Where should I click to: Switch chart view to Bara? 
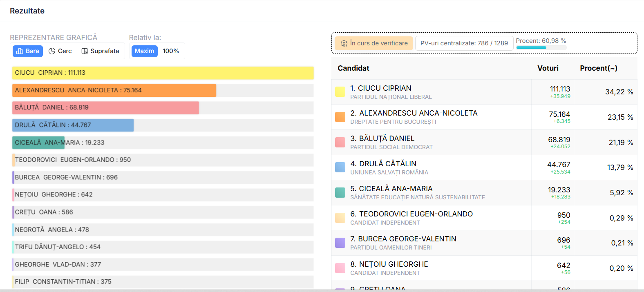coord(28,51)
